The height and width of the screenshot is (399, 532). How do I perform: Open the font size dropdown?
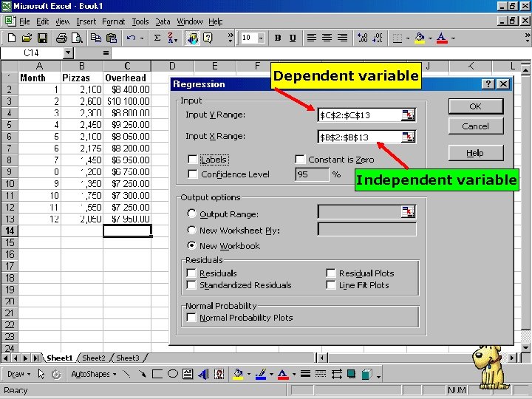tap(261, 38)
